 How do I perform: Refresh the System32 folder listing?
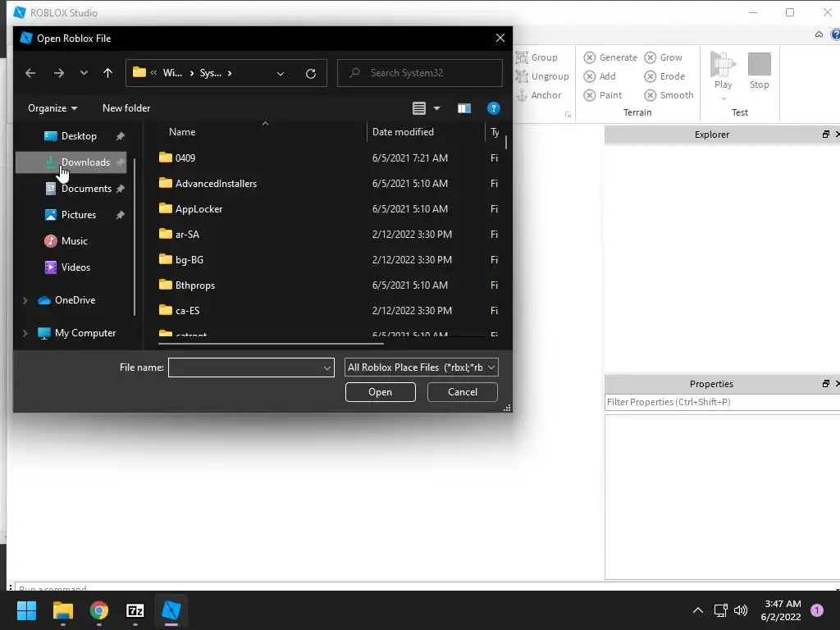pos(311,73)
